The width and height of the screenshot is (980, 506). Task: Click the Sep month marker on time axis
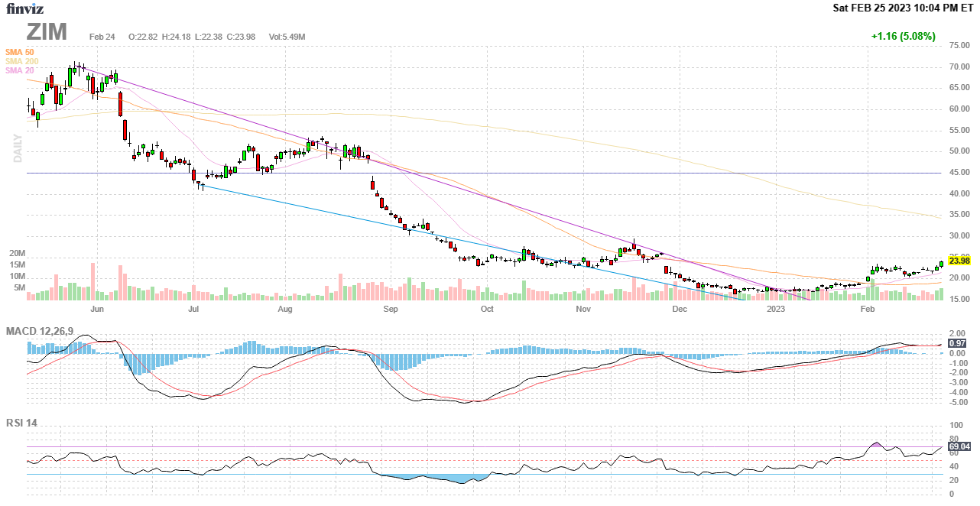[x=391, y=309]
